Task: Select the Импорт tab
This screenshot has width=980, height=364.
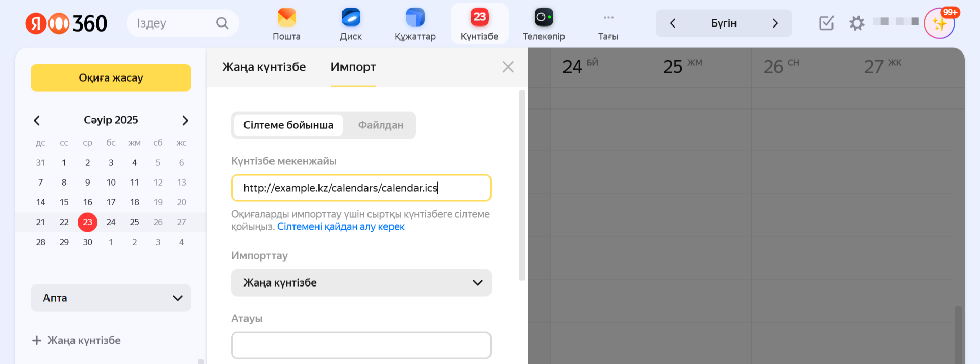Action: coord(353,67)
